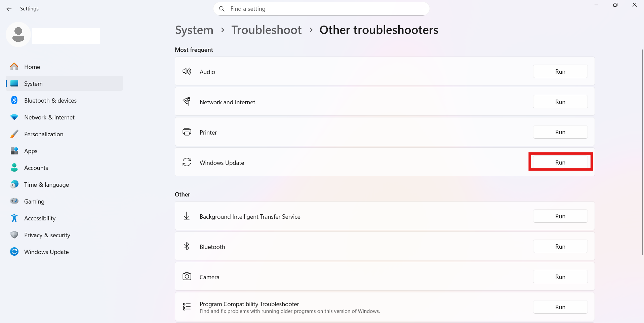Run the Audio troubleshooter
The image size is (644, 323).
tap(560, 72)
